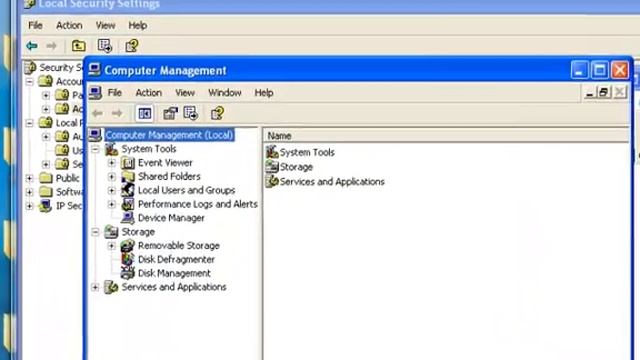The height and width of the screenshot is (360, 640).
Task: Click Device Manager icon in tree
Action: point(128,218)
